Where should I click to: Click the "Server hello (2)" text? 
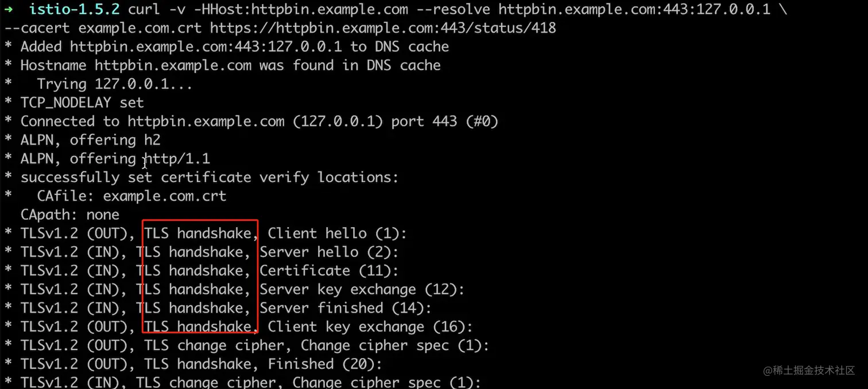click(x=329, y=252)
